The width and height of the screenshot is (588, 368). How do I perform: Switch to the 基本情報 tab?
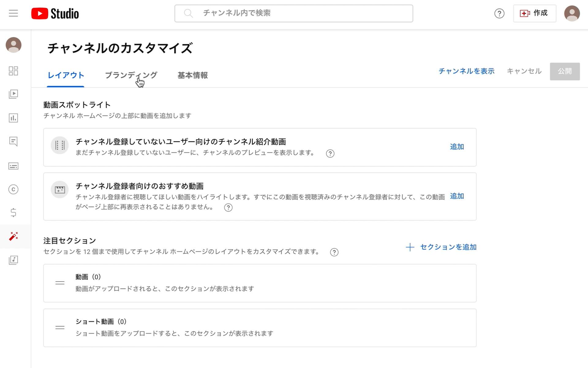pos(193,75)
